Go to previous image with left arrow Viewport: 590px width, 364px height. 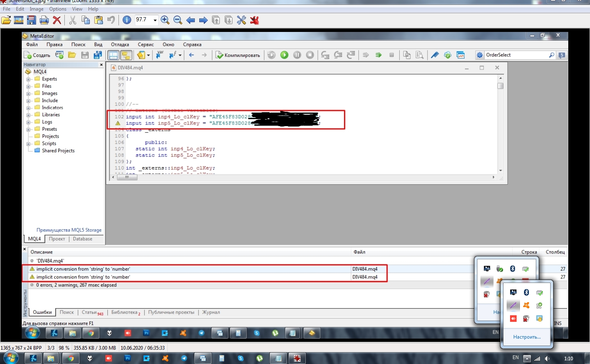tap(191, 20)
